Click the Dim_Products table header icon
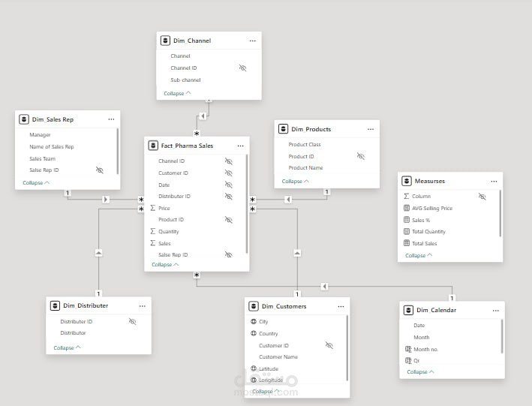This screenshot has width=532, height=406. [284, 129]
